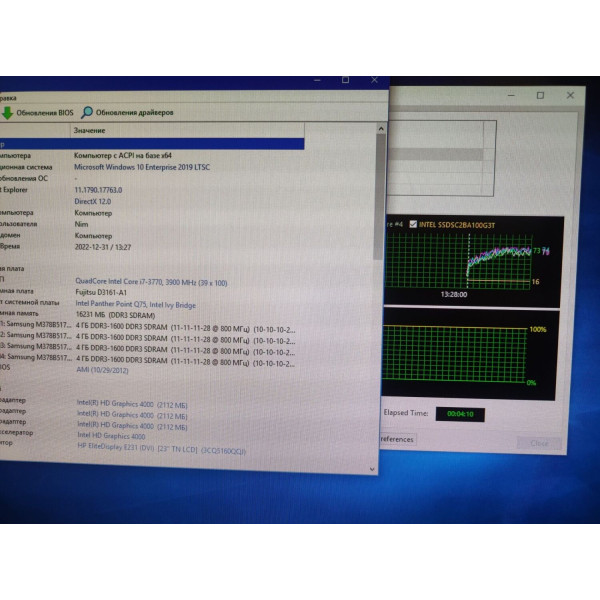Screen dimensions: 600x600
Task: Open Обновления драйверов toolbar item
Action: 127,112
